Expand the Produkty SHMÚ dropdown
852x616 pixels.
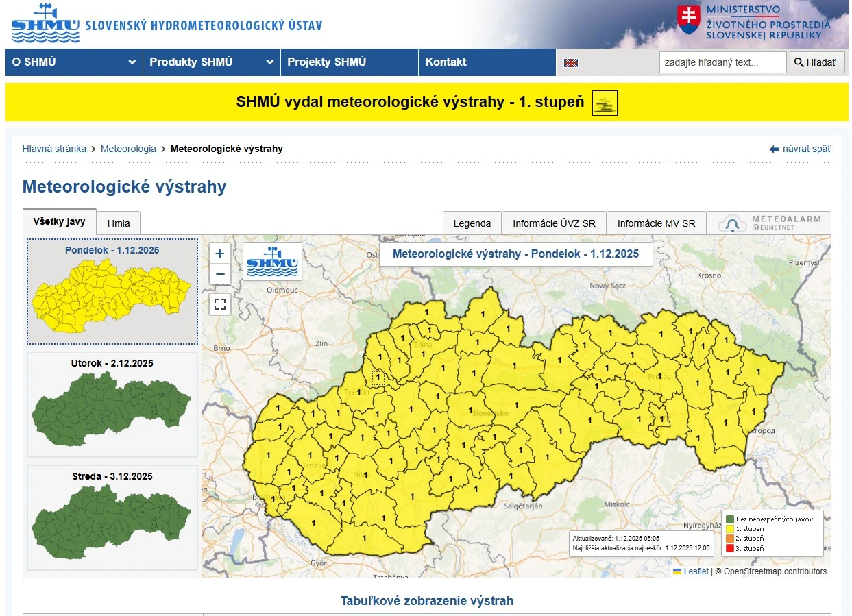tap(211, 62)
